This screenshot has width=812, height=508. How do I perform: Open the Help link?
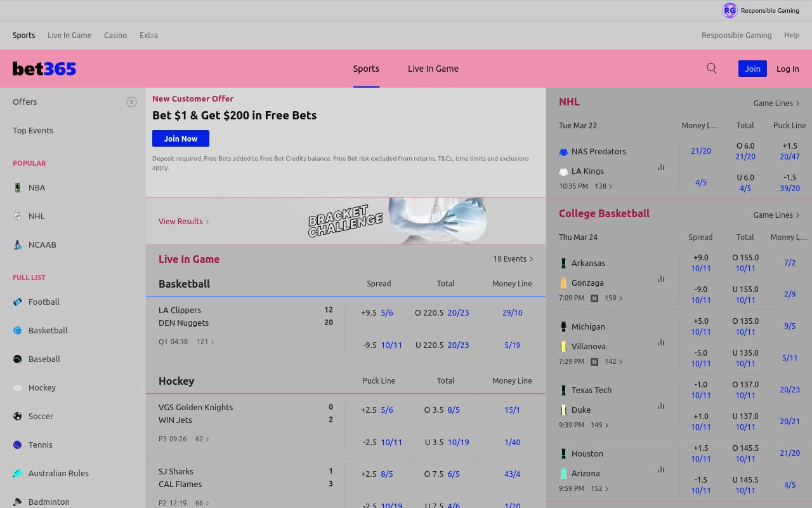[x=792, y=36]
